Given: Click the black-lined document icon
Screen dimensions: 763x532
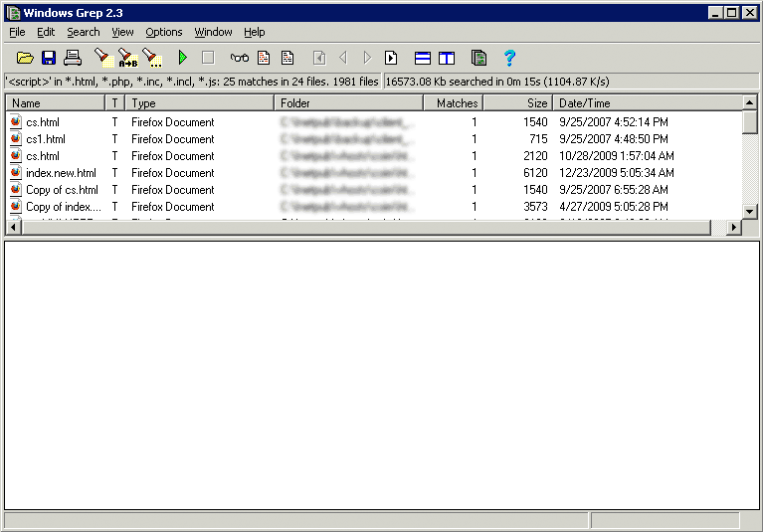Looking at the screenshot, I should click(287, 58).
